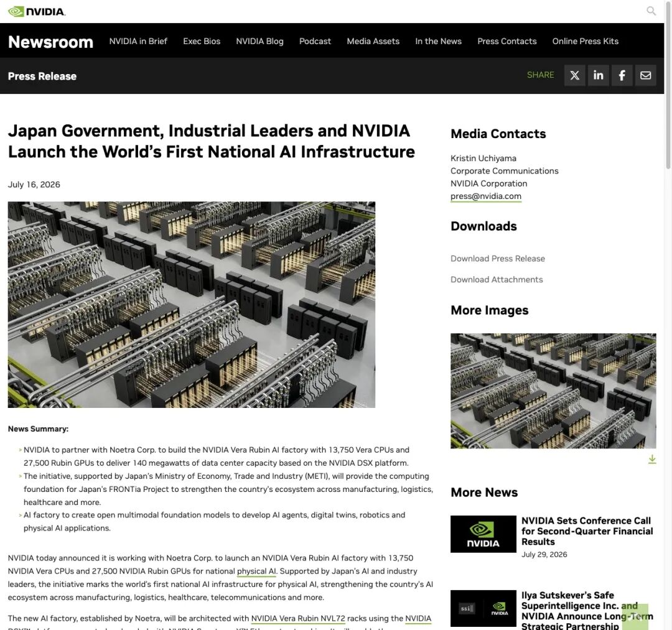This screenshot has width=672, height=630.
Task: Enlarge the main AI factory article image
Action: point(191,305)
